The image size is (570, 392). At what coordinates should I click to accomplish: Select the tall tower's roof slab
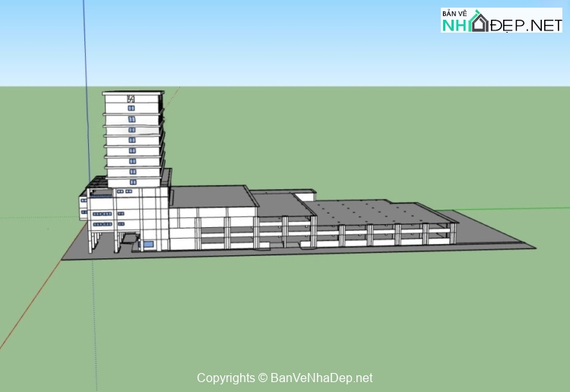pos(134,92)
